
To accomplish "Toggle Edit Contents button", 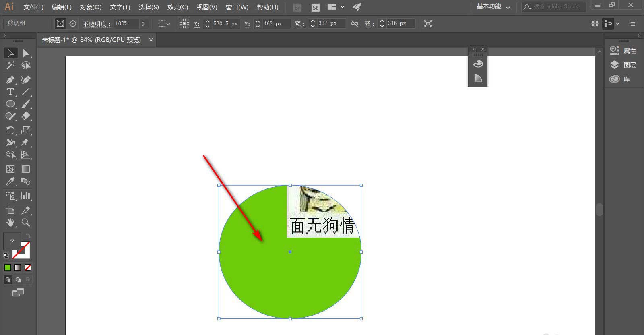I will point(73,24).
